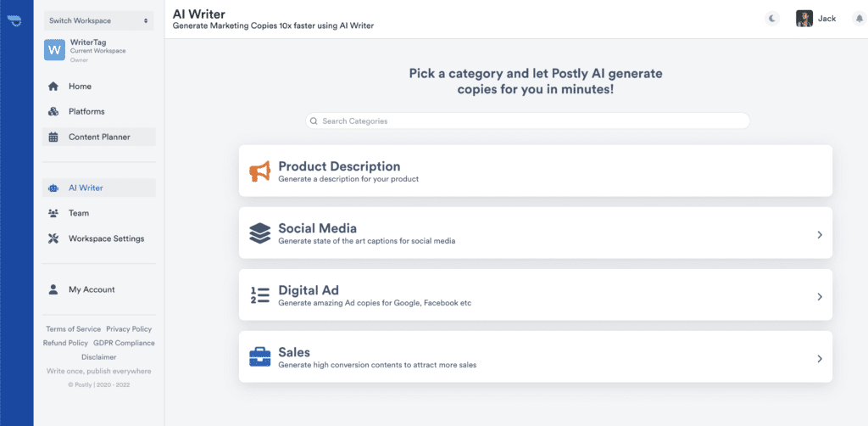Open the Team menu item
This screenshot has width=868, height=426.
pyautogui.click(x=99, y=213)
